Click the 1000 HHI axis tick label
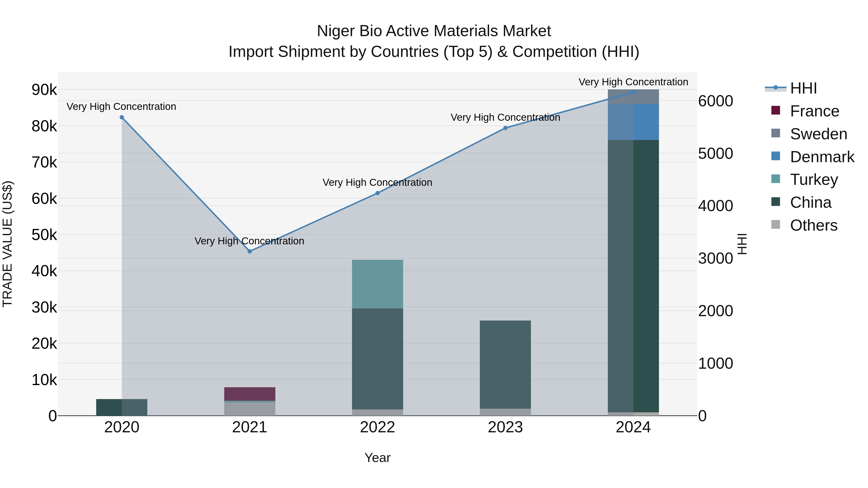Viewport: 868px width, 488px height. 715,363
